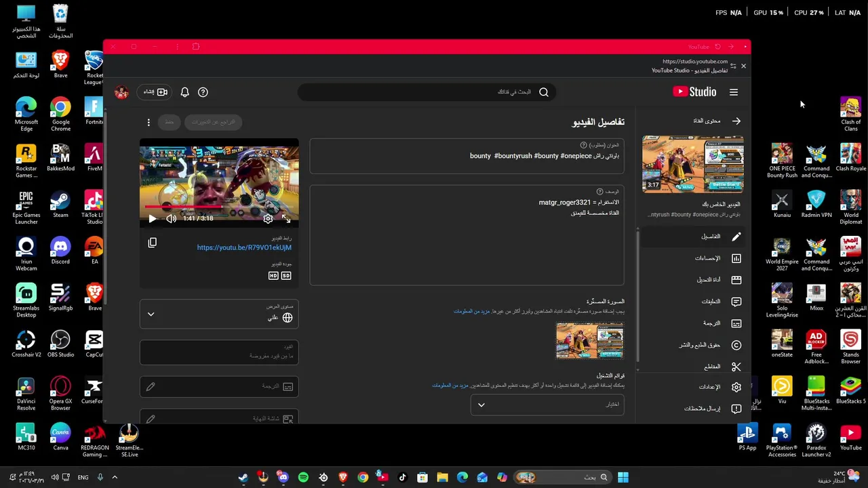
Task: Open ONE PIECE Bounty Rush shortcut
Action: pos(782,161)
